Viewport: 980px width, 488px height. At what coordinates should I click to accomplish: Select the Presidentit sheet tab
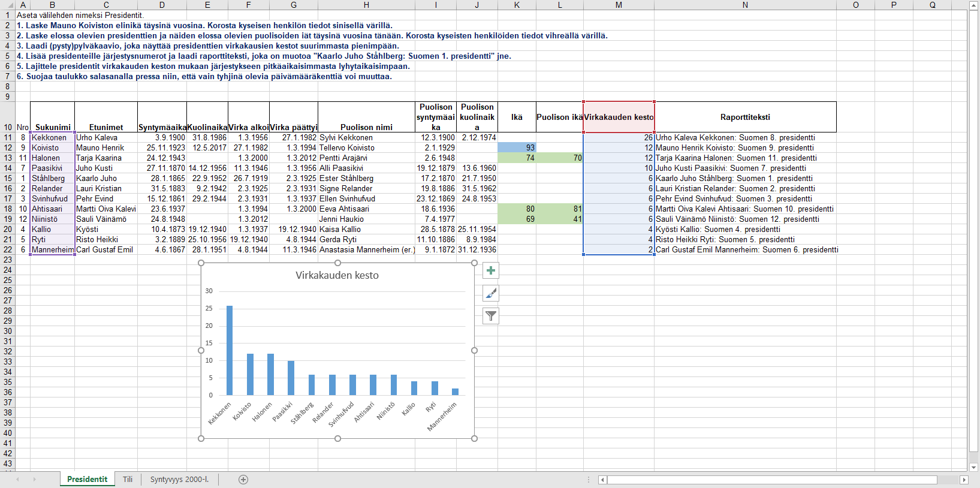pyautogui.click(x=88, y=480)
